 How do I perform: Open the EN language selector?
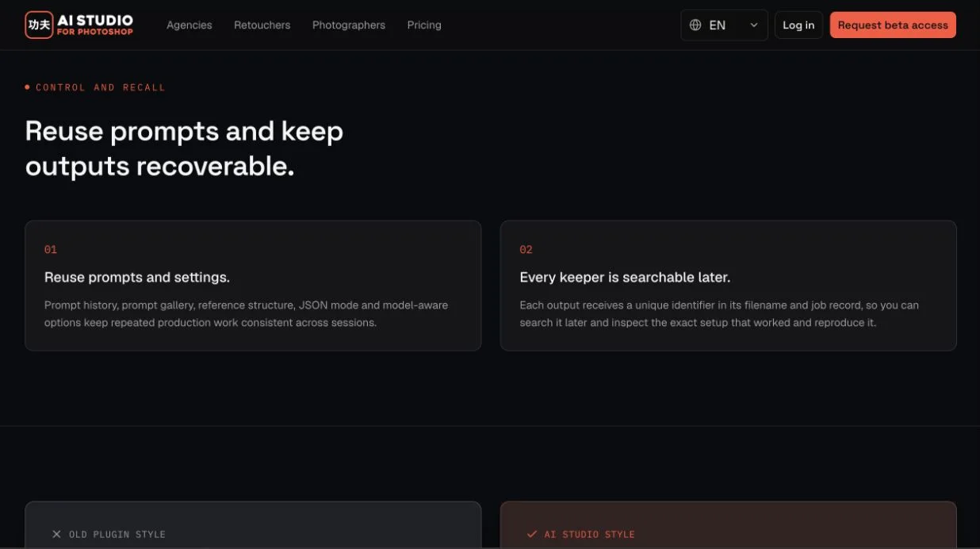724,25
